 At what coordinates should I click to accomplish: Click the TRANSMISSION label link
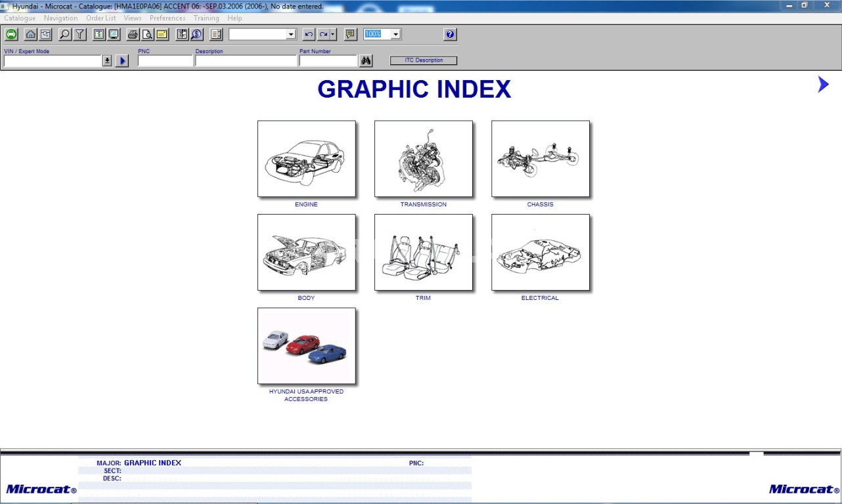click(424, 205)
